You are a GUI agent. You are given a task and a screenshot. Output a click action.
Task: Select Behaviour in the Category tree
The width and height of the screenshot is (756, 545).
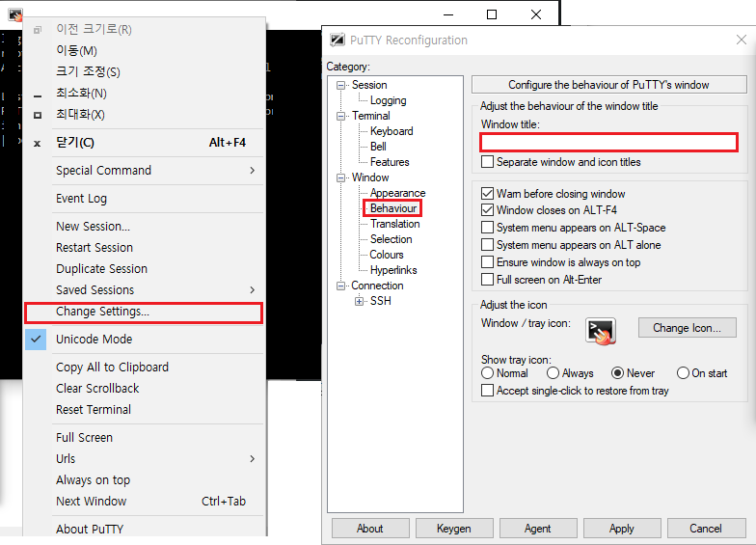(x=393, y=208)
